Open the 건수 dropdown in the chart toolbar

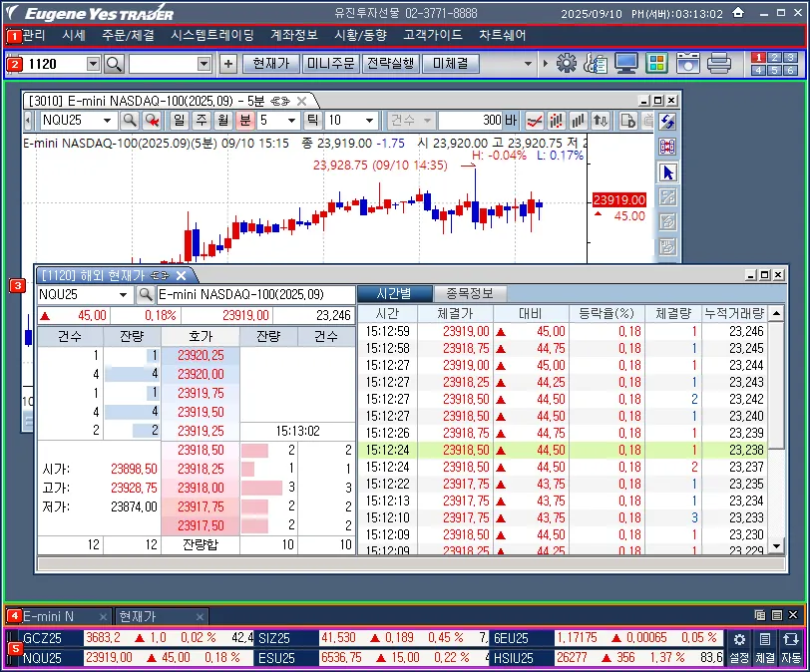[x=427, y=121]
